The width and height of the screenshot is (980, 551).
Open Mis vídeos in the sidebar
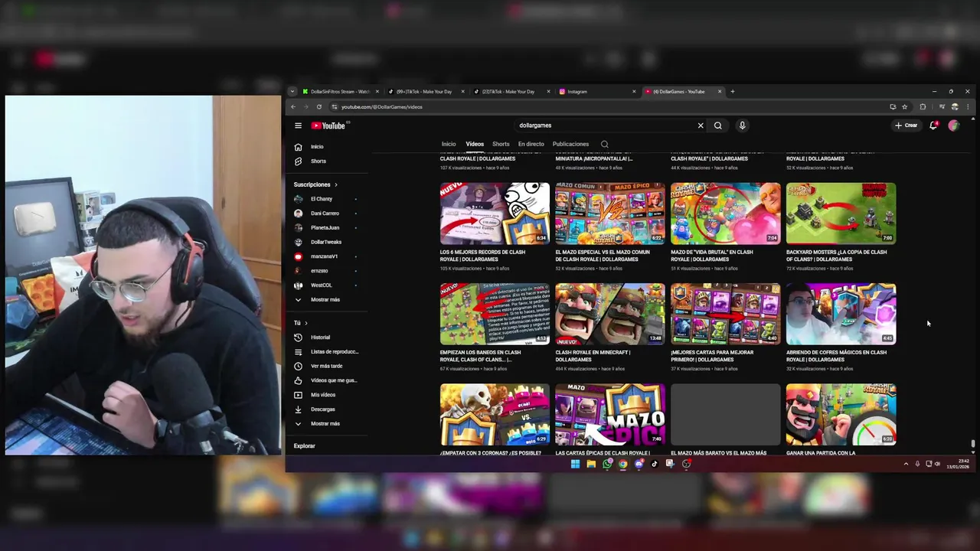pos(326,395)
